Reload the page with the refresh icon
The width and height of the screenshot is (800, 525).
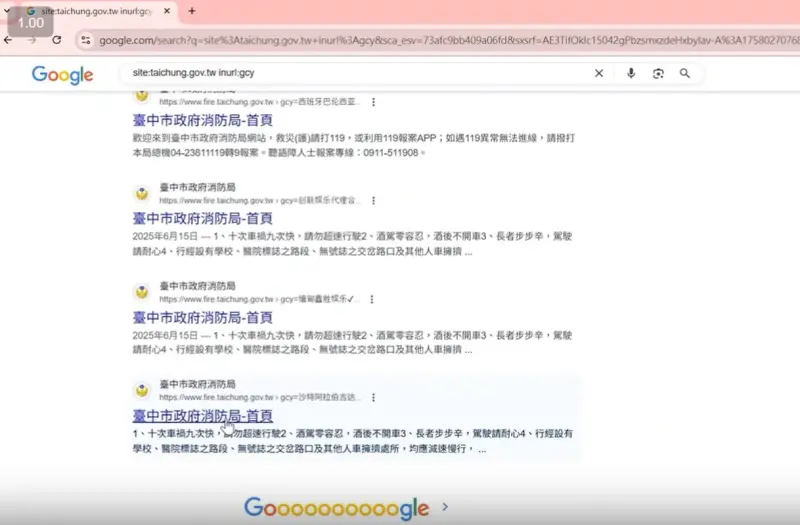[57, 40]
